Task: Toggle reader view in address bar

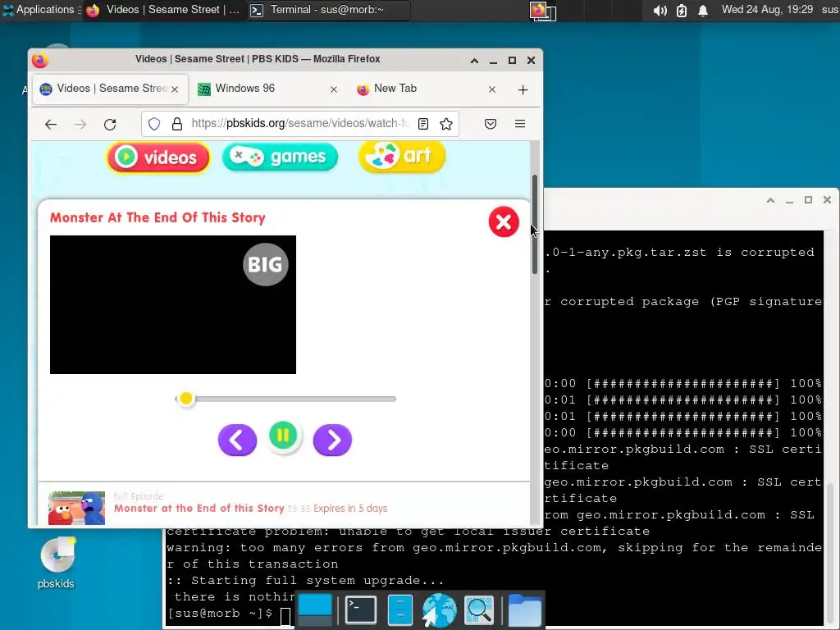Action: click(423, 124)
